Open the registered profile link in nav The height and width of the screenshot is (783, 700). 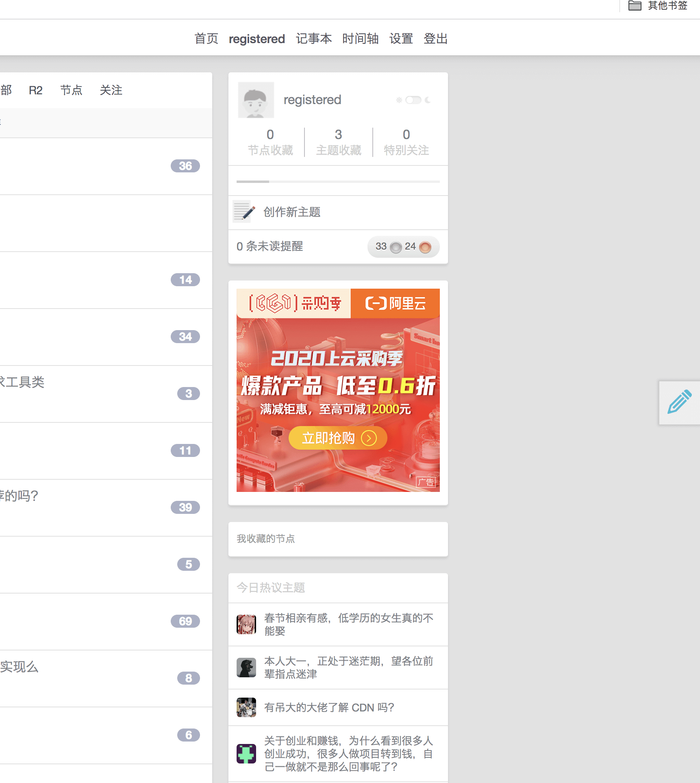[x=257, y=39]
